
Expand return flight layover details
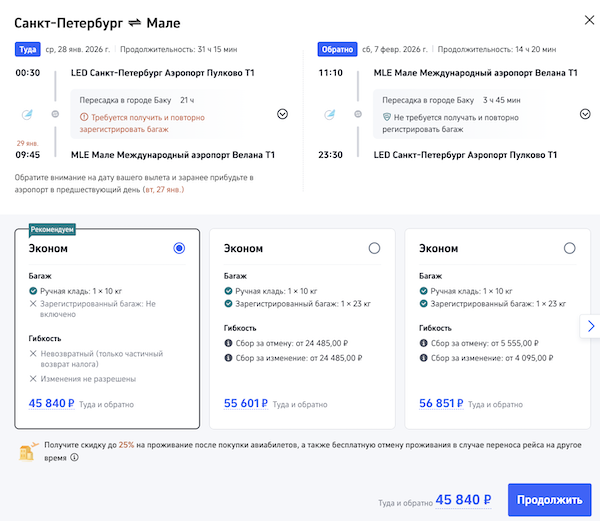point(585,114)
